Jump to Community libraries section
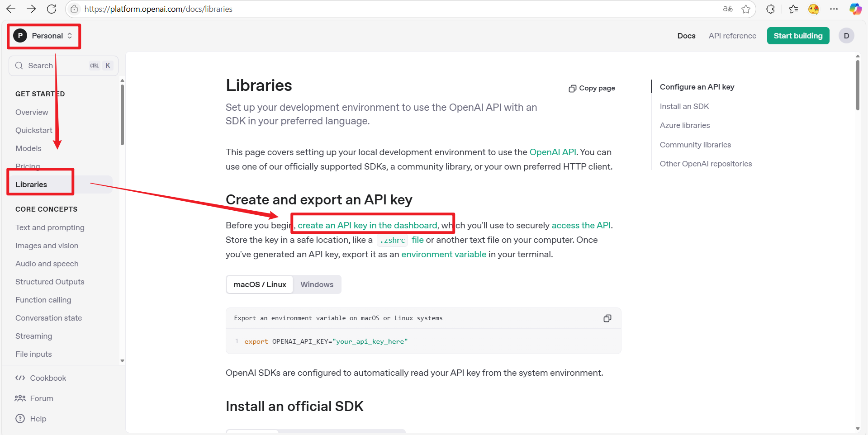This screenshot has width=868, height=435. (x=695, y=145)
